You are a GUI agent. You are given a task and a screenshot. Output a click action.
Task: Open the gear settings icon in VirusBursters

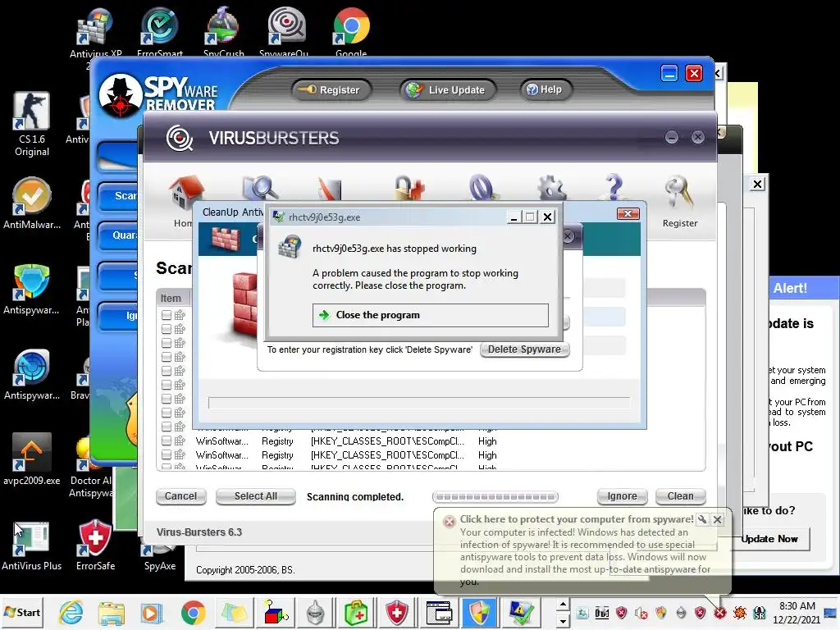(552, 189)
